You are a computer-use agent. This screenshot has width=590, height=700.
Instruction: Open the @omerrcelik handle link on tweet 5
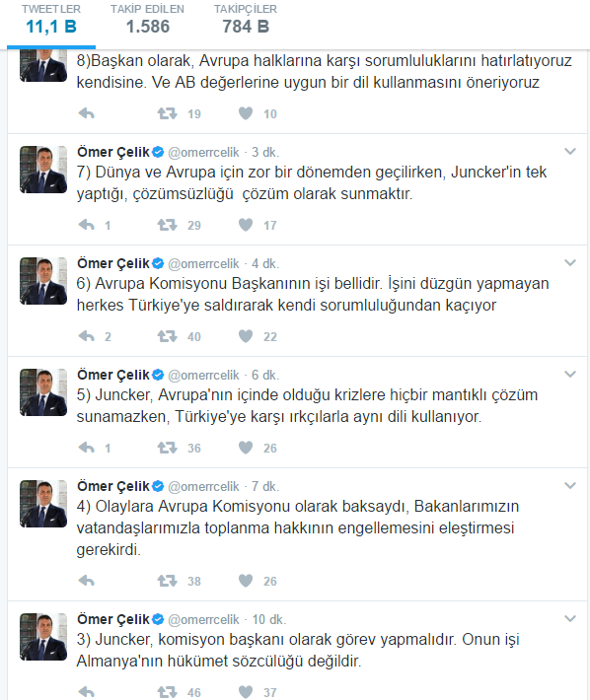point(203,375)
